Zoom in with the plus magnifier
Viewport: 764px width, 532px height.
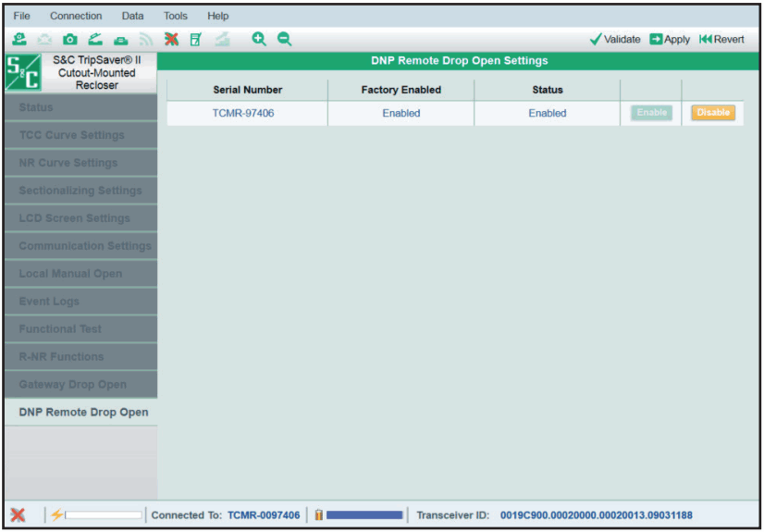259,39
